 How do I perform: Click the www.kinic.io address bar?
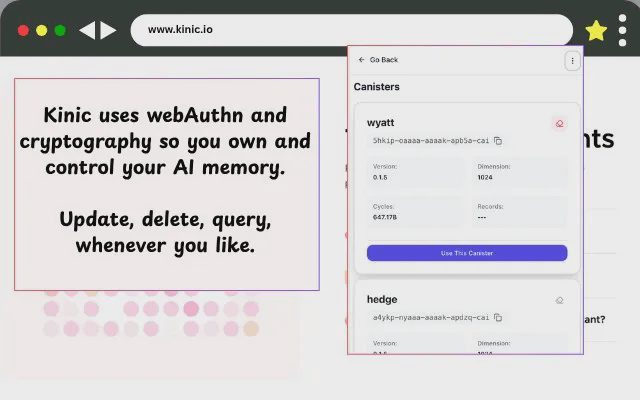[351, 30]
